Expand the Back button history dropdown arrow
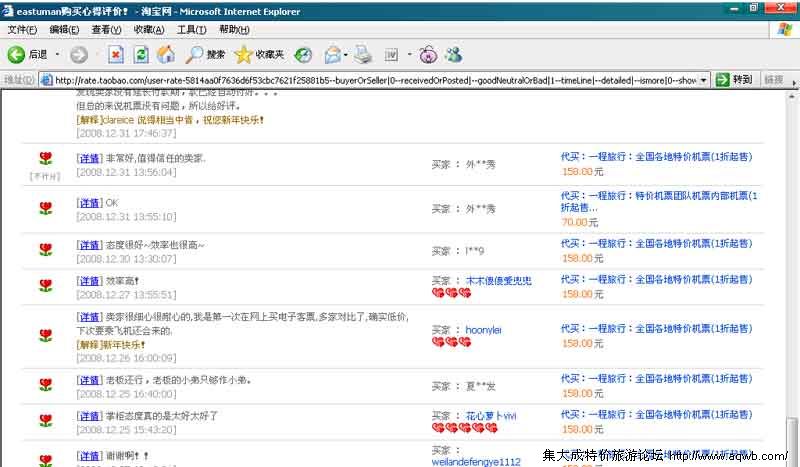 (x=57, y=54)
